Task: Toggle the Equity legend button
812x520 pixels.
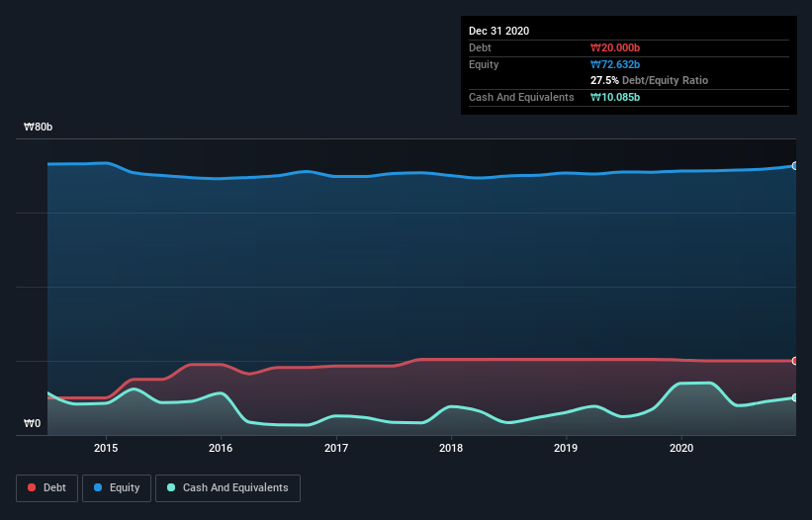Action: [117, 488]
